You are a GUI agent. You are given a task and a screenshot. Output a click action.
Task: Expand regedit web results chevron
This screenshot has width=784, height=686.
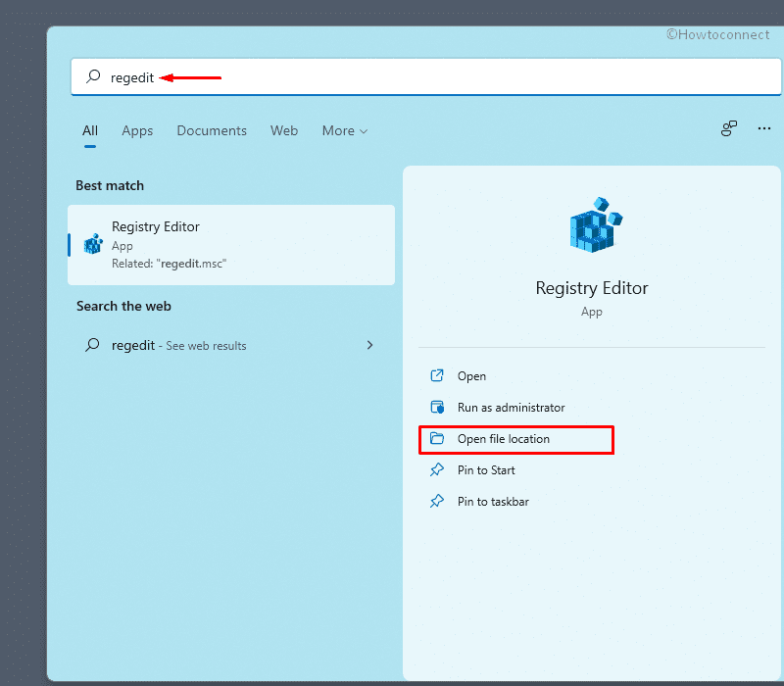pos(370,345)
